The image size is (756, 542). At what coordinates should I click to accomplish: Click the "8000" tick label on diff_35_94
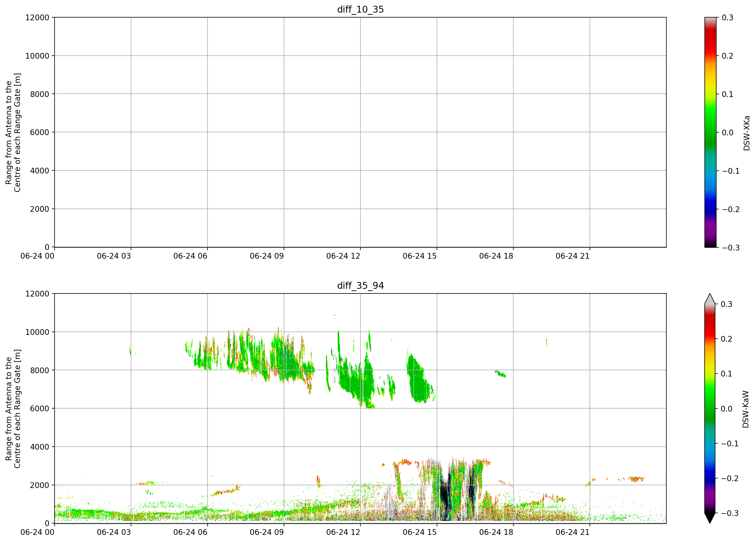[40, 370]
